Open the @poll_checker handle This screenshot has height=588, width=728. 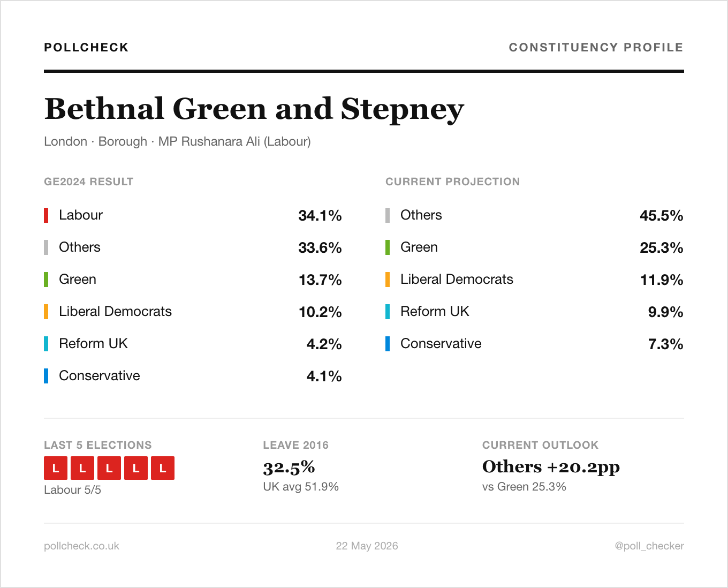[x=649, y=546]
